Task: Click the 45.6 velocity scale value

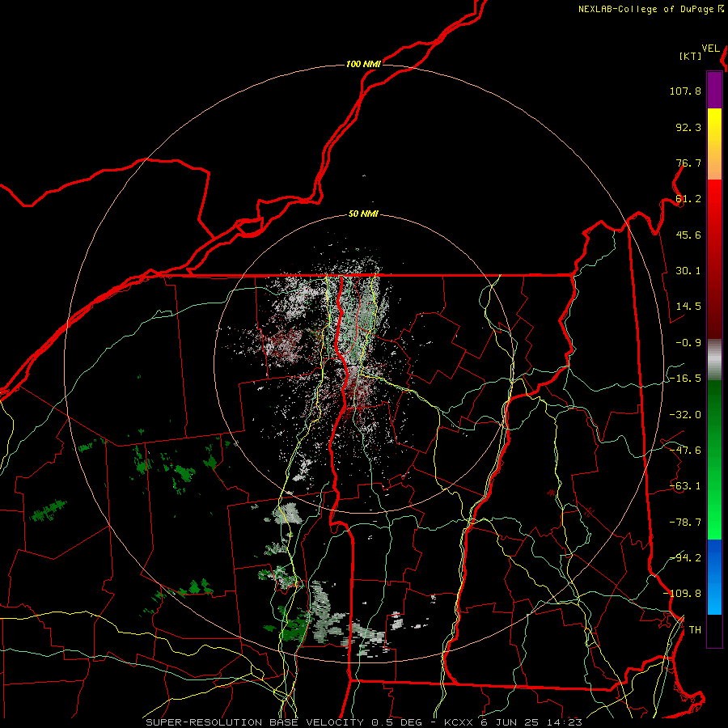Action: click(688, 235)
